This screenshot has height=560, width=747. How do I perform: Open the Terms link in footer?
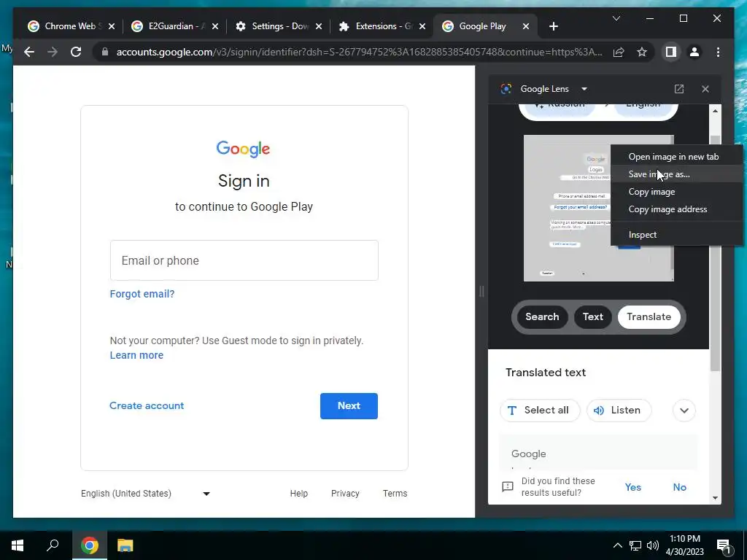pos(395,494)
